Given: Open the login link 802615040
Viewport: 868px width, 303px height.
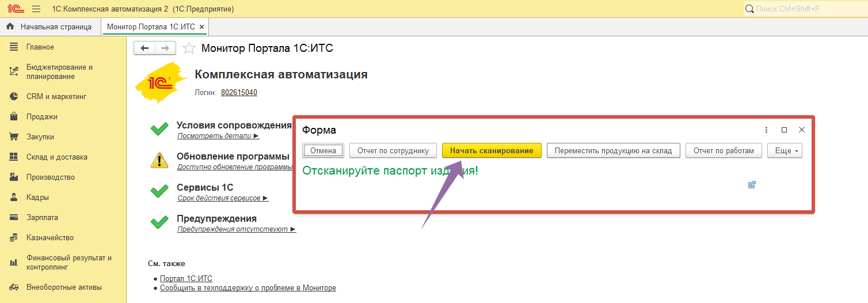Looking at the screenshot, I should pyautogui.click(x=239, y=93).
